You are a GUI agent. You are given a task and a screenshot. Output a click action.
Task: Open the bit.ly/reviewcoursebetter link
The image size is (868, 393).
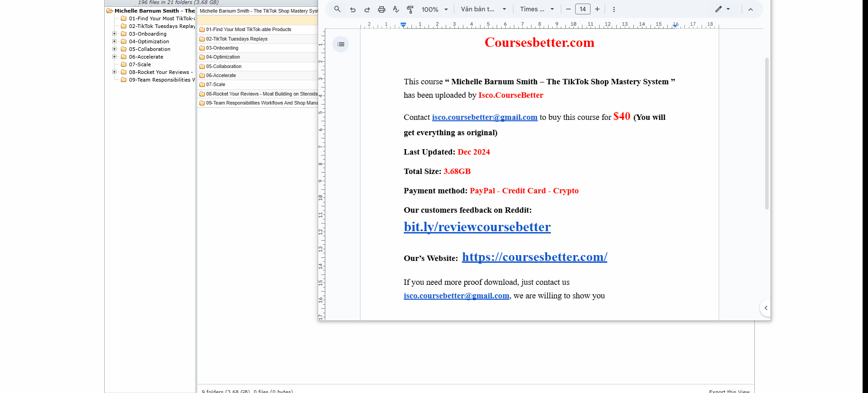pos(477,227)
